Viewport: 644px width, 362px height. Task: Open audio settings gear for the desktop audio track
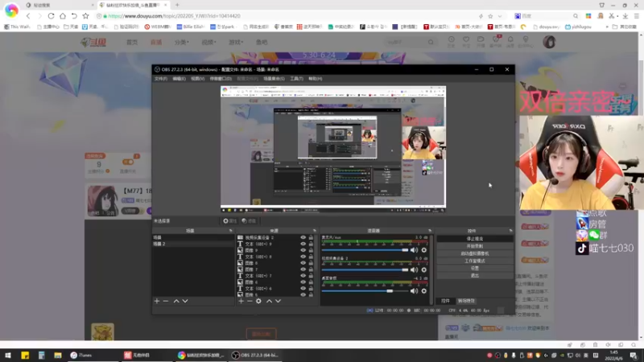click(424, 290)
